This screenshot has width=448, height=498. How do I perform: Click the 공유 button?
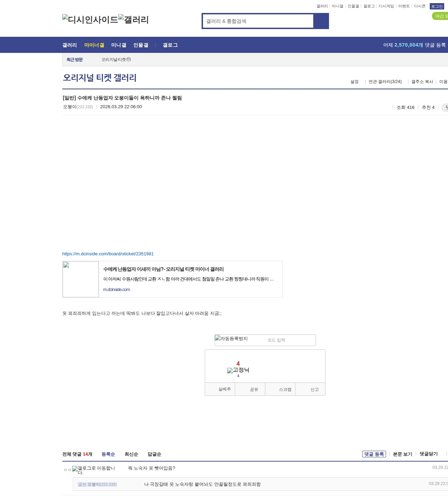click(x=250, y=389)
